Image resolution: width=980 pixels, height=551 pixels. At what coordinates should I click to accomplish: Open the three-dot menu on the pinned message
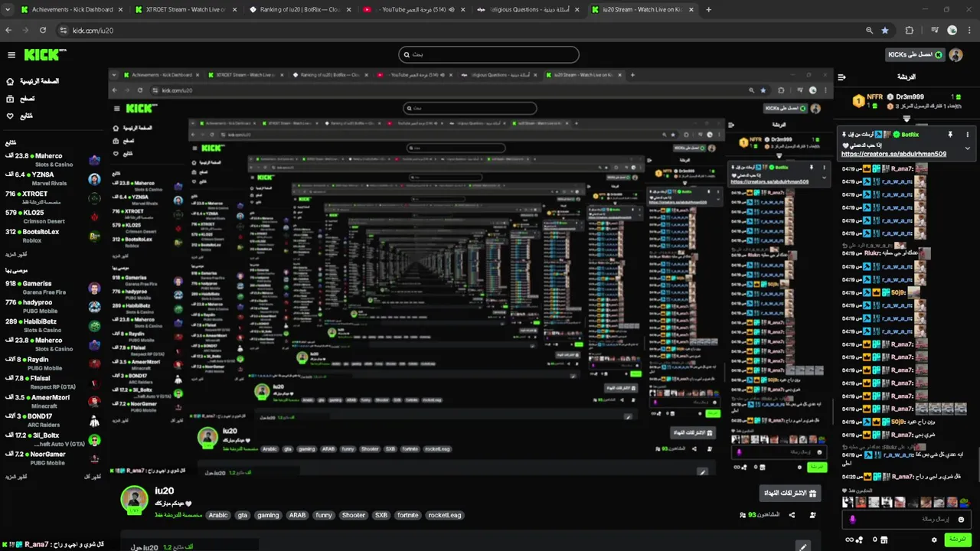pyautogui.click(x=966, y=135)
